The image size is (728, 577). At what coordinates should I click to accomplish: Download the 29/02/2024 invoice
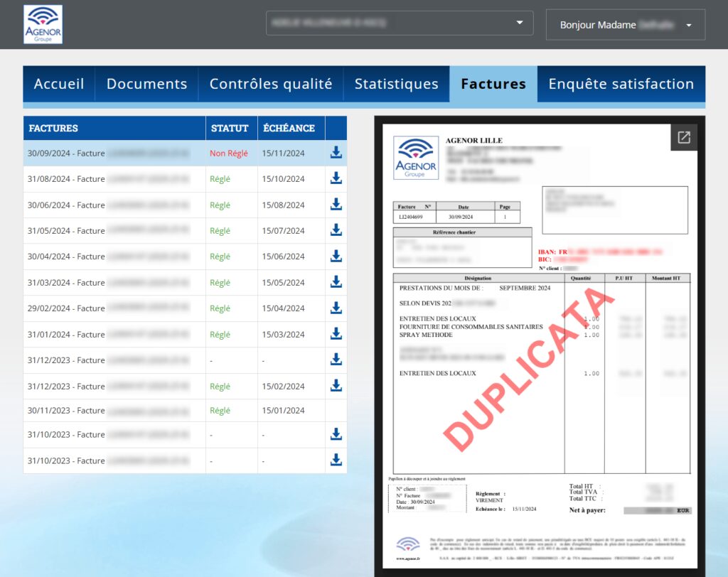point(336,308)
